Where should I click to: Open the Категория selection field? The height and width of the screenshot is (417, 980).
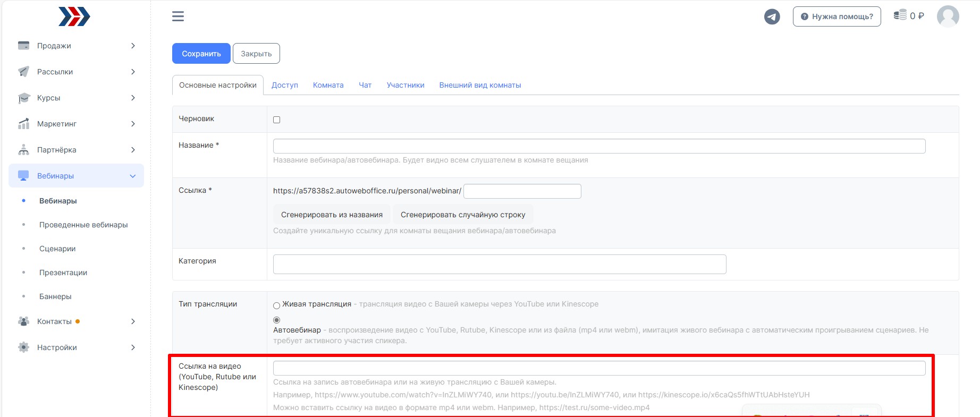[499, 264]
